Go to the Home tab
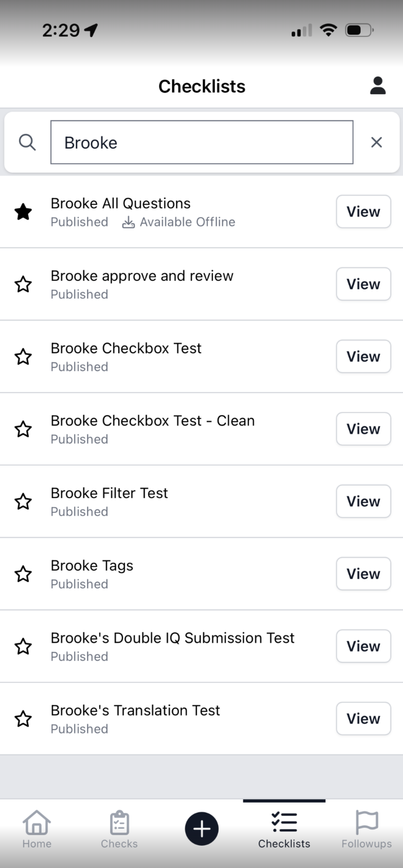 pos(37,829)
